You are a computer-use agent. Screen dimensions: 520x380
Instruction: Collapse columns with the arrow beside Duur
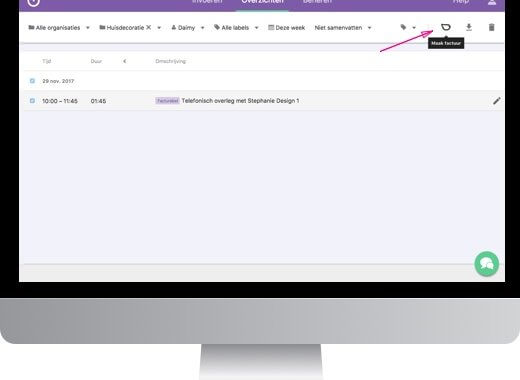click(125, 61)
